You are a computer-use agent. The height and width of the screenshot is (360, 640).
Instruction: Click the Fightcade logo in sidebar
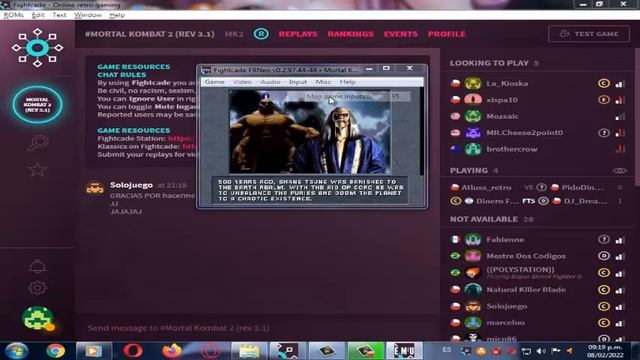tap(37, 48)
